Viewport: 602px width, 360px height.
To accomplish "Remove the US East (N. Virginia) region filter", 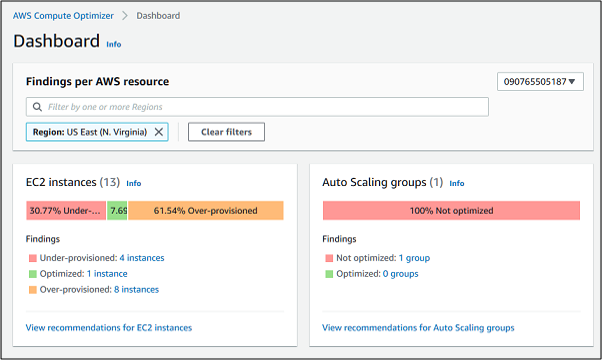I will pos(159,132).
